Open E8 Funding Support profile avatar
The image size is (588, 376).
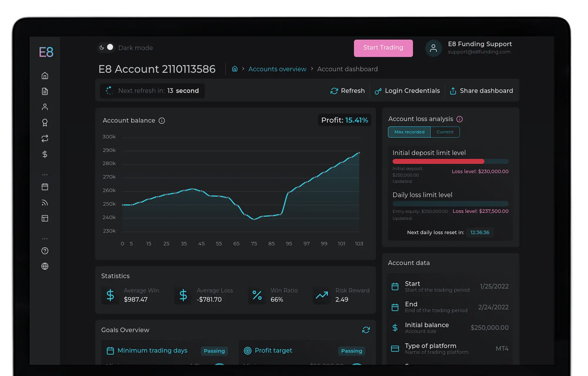click(x=433, y=48)
